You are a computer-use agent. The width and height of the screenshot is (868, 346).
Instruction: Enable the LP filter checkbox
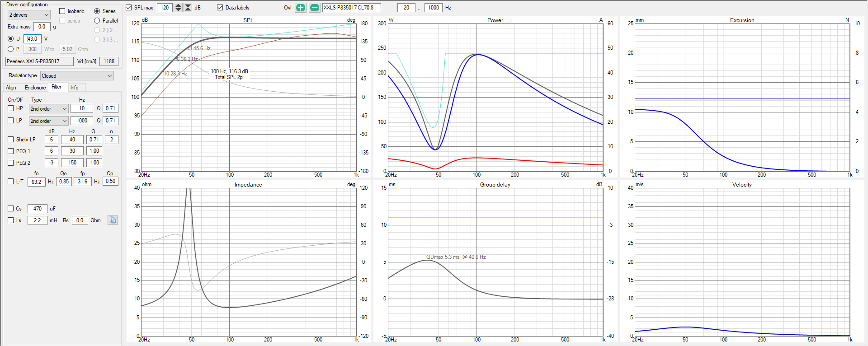coord(11,121)
